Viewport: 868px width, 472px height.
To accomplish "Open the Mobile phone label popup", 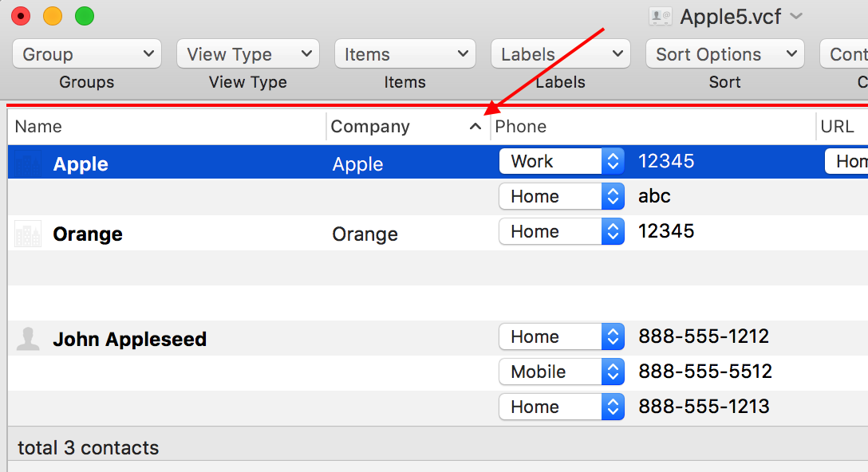I will coord(561,372).
